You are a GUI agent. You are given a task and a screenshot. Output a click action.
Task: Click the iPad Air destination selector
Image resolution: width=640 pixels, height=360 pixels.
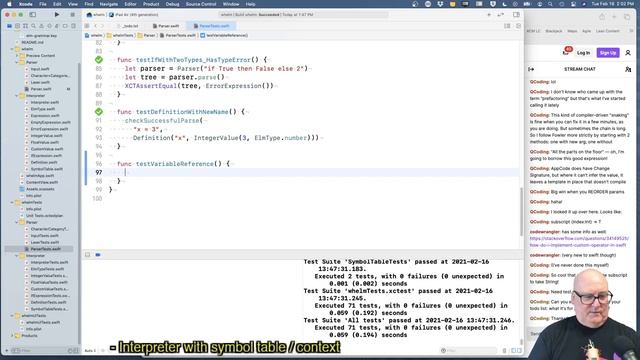(134, 15)
